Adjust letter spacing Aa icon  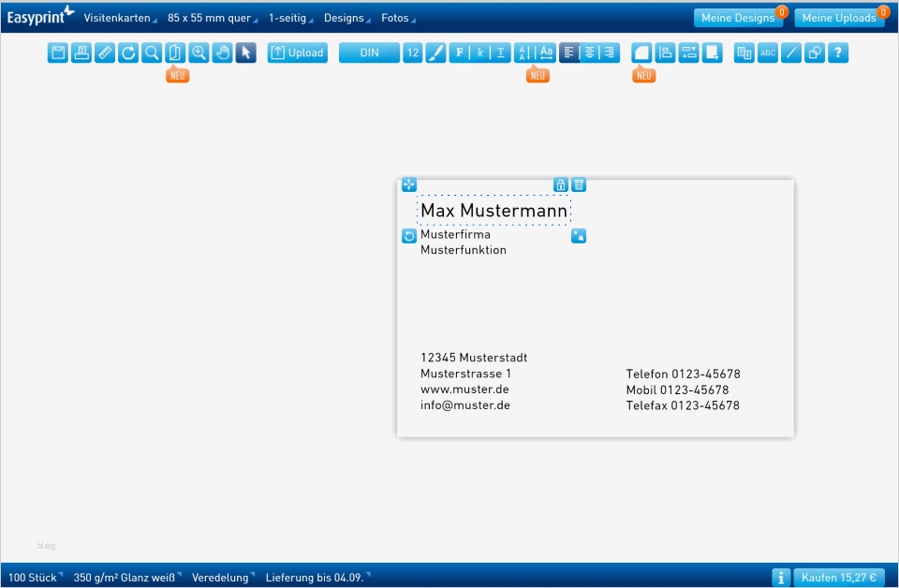pos(546,52)
